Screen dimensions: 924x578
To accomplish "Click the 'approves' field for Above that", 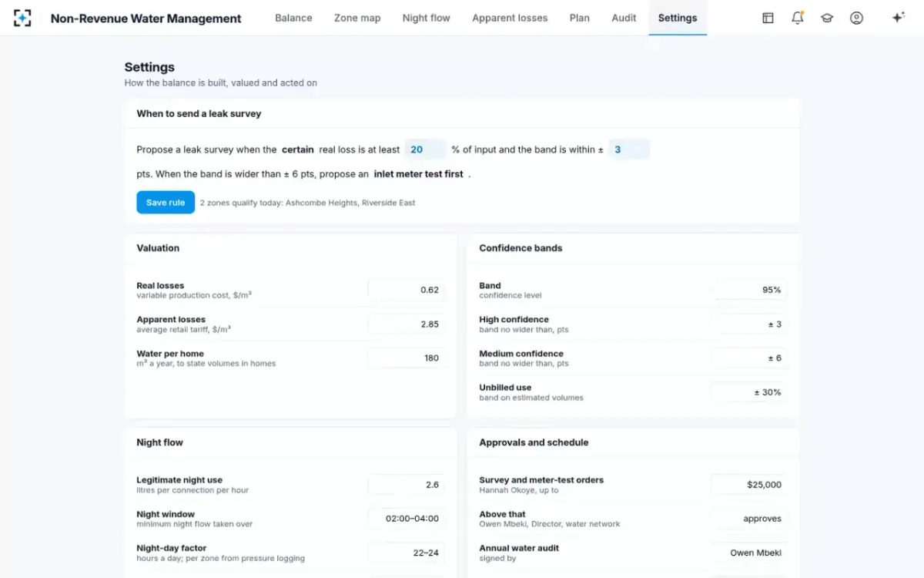I will pyautogui.click(x=748, y=519).
